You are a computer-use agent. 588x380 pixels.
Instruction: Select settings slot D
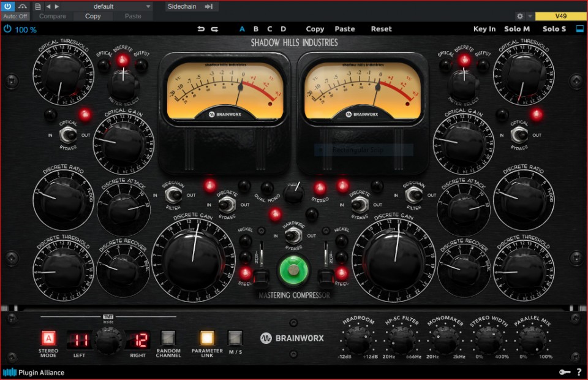(283, 29)
